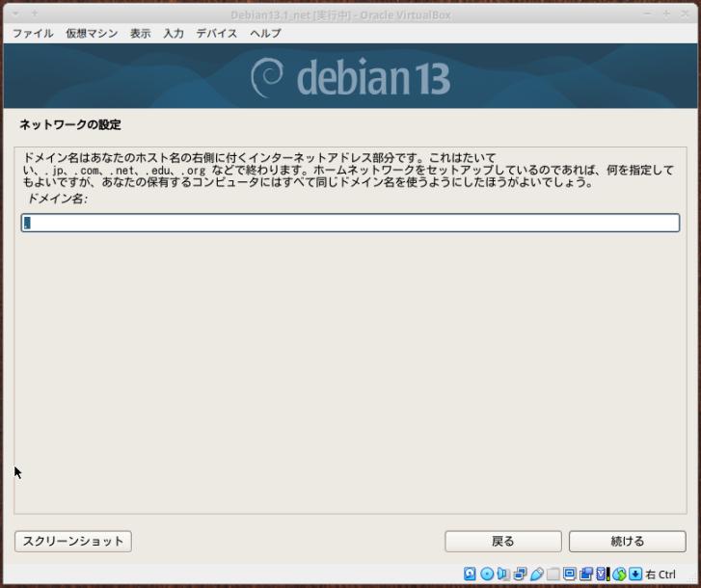Click the mouse integration globe icon

click(619, 574)
